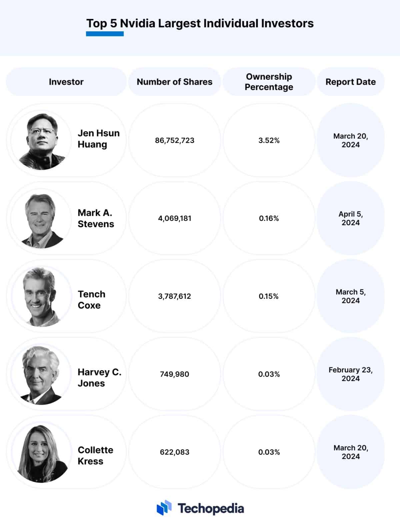The width and height of the screenshot is (400, 532).
Task: Click the Investor column header
Action: (x=66, y=82)
